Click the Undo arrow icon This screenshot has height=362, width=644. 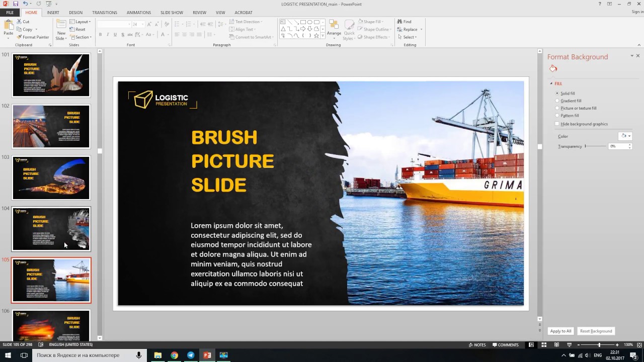(x=25, y=4)
